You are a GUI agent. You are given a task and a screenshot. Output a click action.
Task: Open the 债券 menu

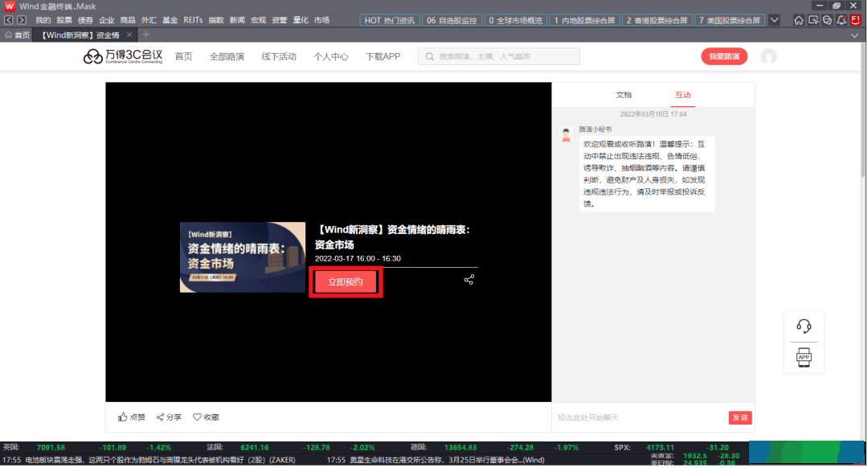85,20
